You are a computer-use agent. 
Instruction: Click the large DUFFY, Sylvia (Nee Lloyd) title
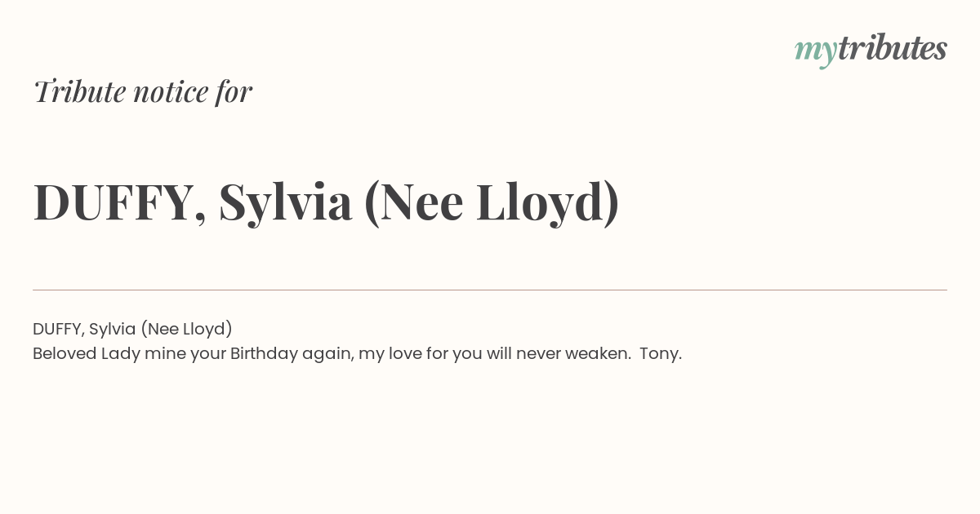tap(326, 202)
